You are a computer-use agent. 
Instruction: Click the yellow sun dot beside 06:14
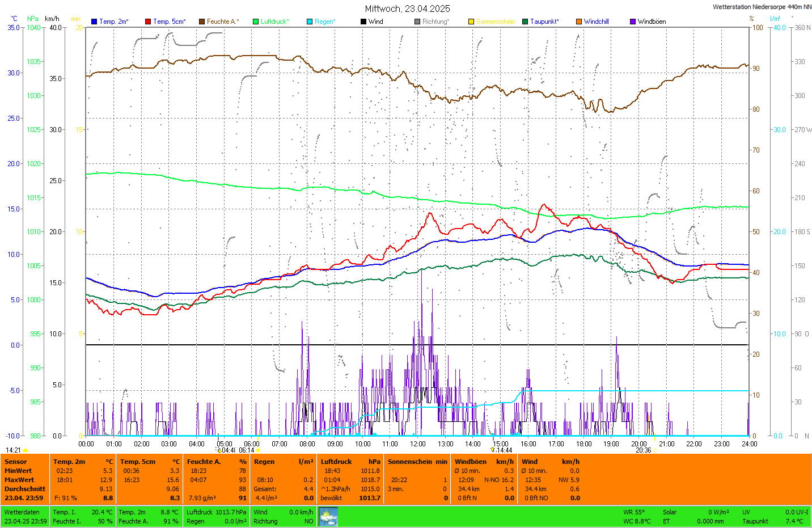click(x=258, y=450)
